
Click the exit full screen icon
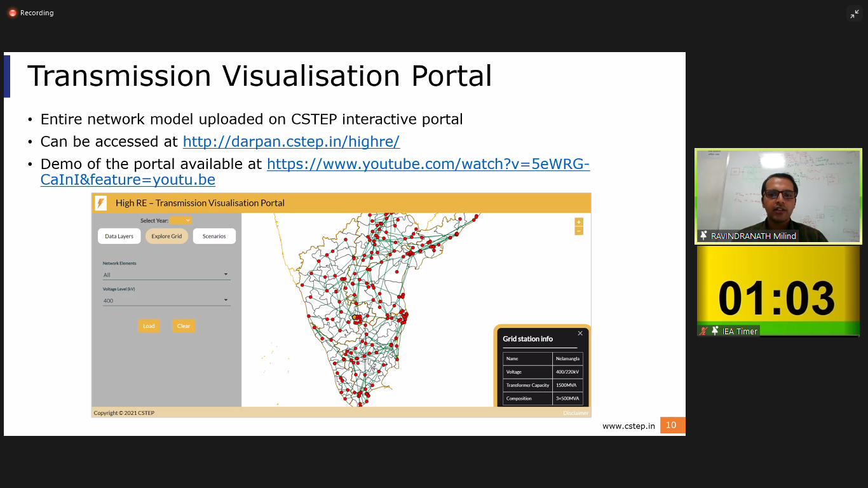pos(854,14)
